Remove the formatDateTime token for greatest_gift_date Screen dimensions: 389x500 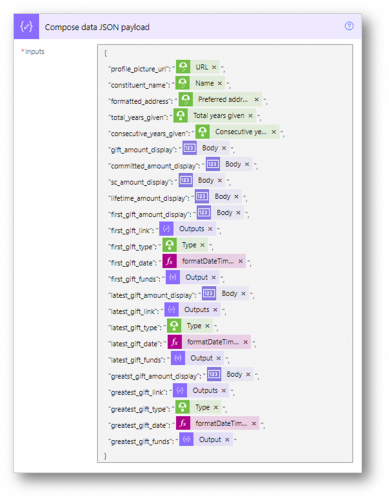(x=254, y=423)
